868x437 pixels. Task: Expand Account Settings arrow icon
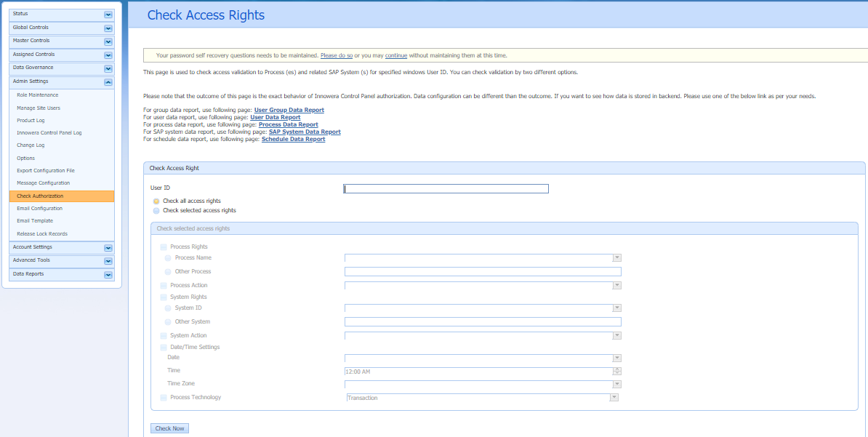point(108,248)
